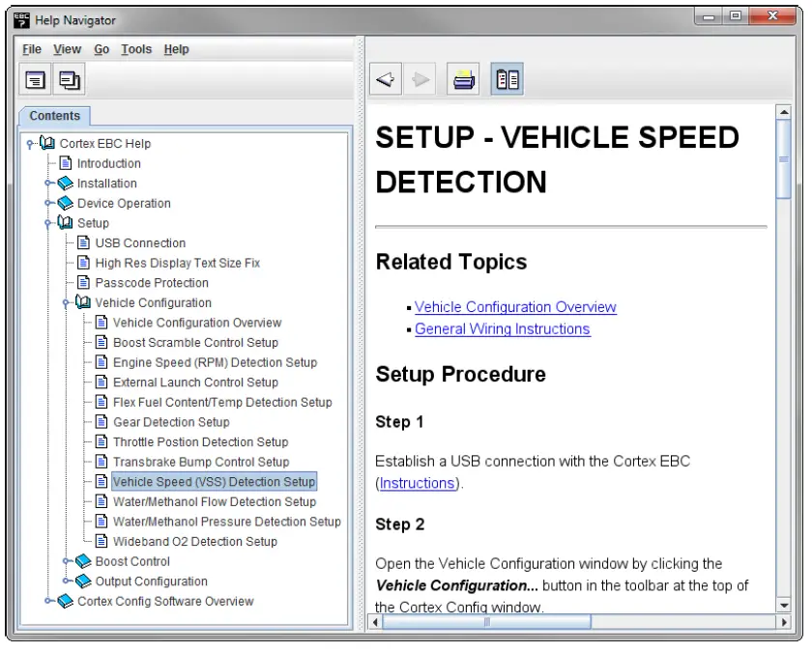
Task: Expand the Installation tree node
Action: tap(47, 184)
